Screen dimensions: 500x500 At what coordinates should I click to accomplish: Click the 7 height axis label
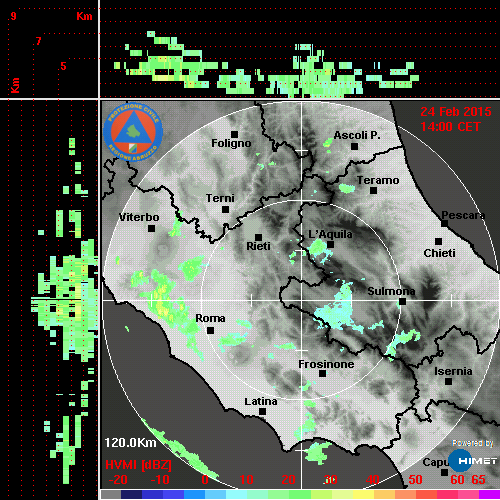point(39,41)
